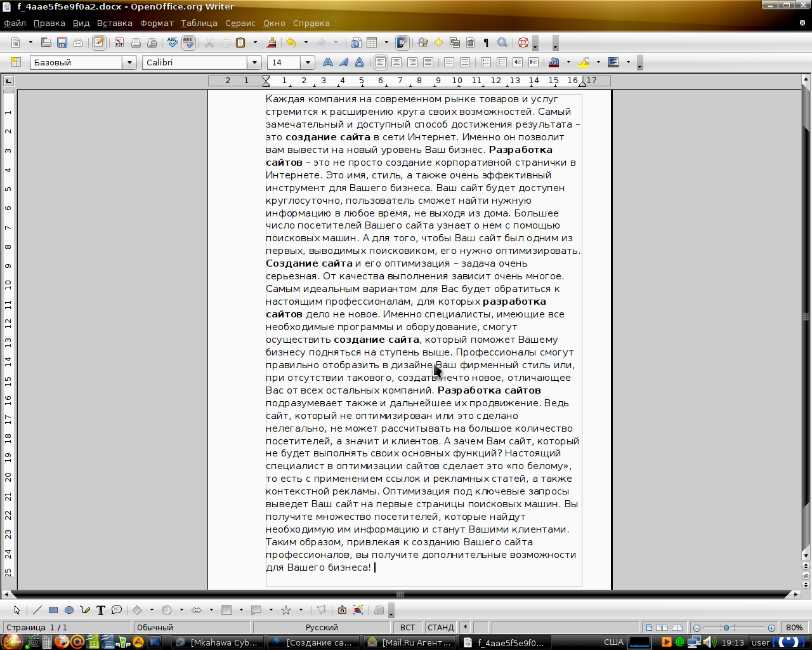
Task: Apply the Font Color swatch
Action: click(554, 62)
